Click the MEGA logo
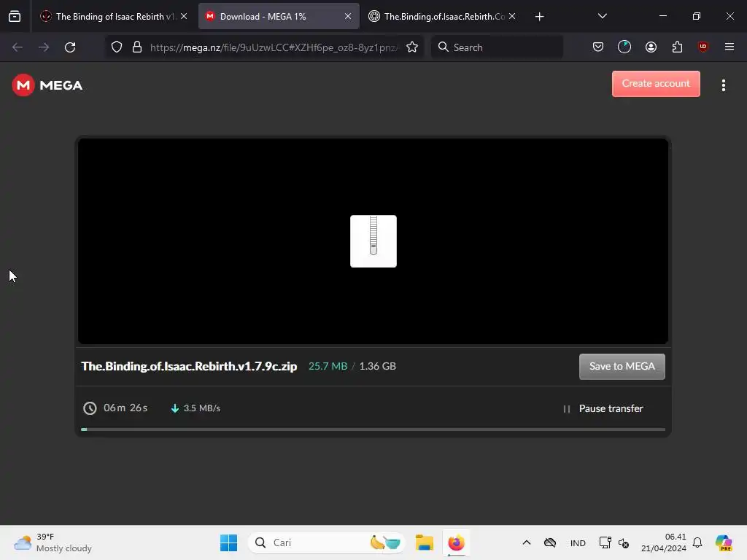Screen dimensions: 747x560 pos(47,85)
